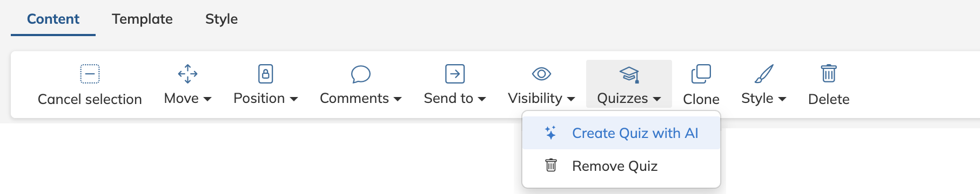Click the Quizzes graduation cap icon

pos(629,74)
